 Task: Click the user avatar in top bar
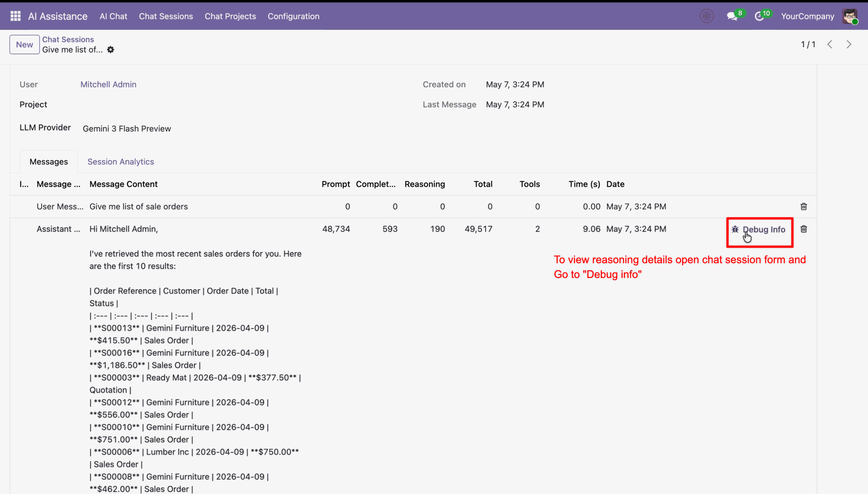850,16
